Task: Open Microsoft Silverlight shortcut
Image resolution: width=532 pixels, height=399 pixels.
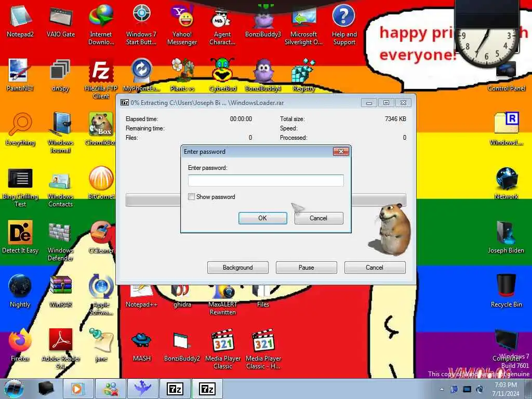Action: point(303,25)
